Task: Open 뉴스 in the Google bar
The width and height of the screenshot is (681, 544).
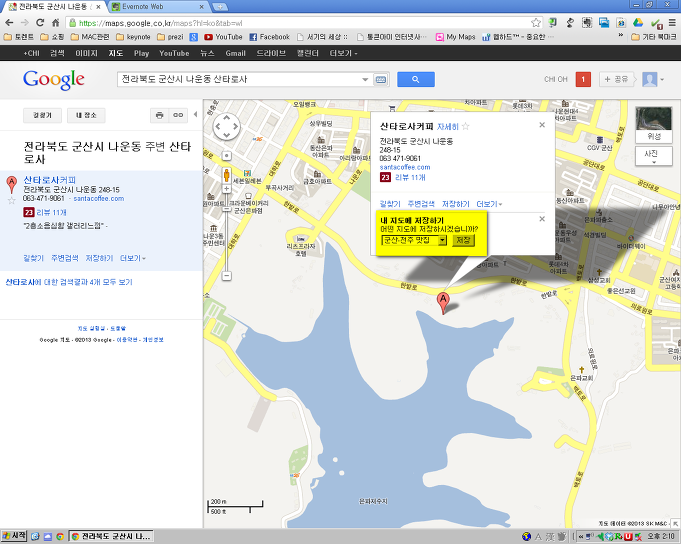Action: click(x=207, y=53)
